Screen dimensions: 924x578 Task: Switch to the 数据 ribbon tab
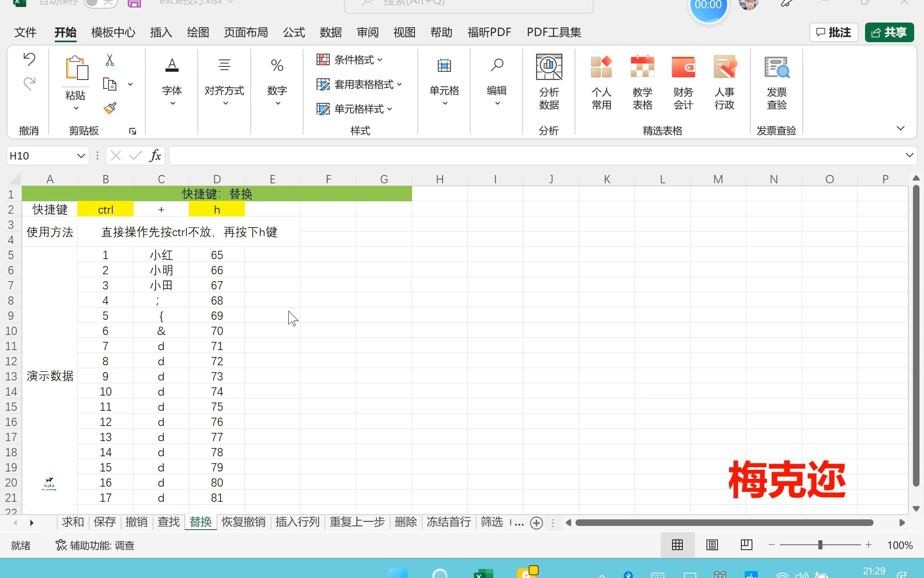tap(331, 32)
